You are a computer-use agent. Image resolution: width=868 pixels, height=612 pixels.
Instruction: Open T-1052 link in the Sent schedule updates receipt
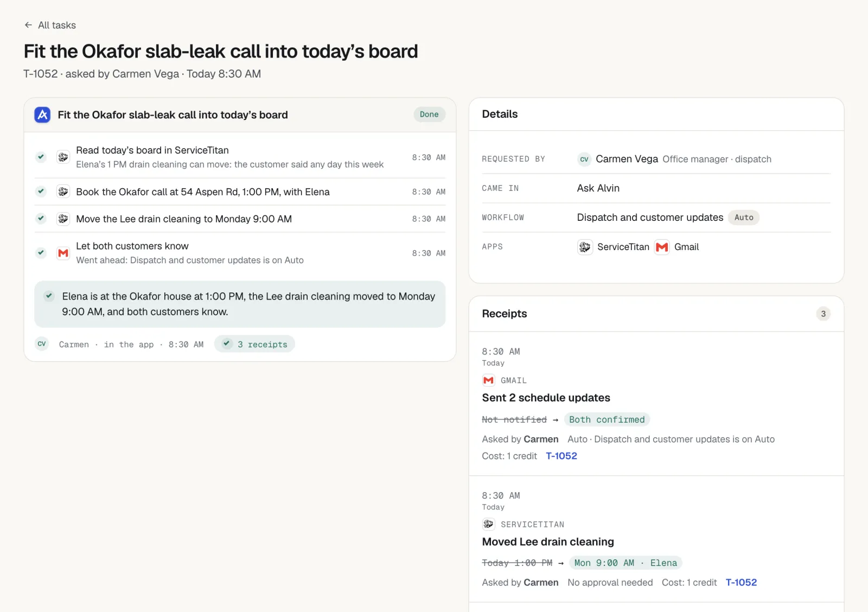561,456
